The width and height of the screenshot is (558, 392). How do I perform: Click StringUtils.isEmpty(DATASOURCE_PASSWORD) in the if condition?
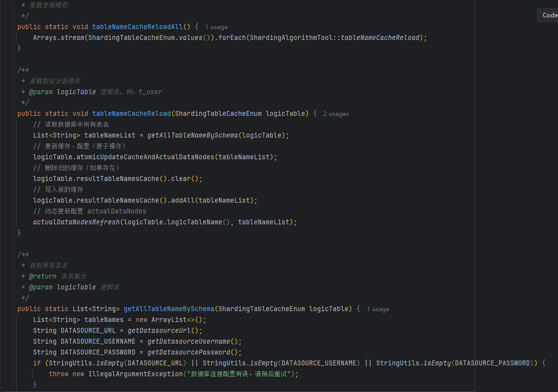pos(455,363)
